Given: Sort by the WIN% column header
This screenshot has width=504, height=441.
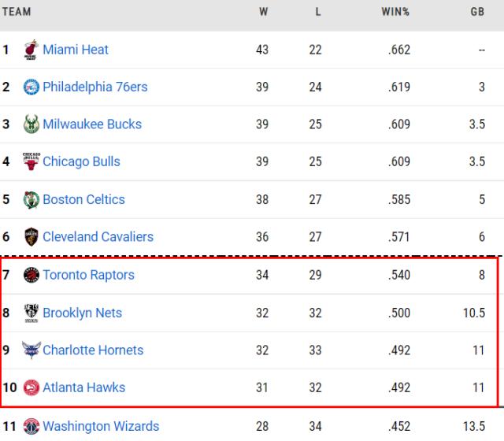Looking at the screenshot, I should pos(395,12).
